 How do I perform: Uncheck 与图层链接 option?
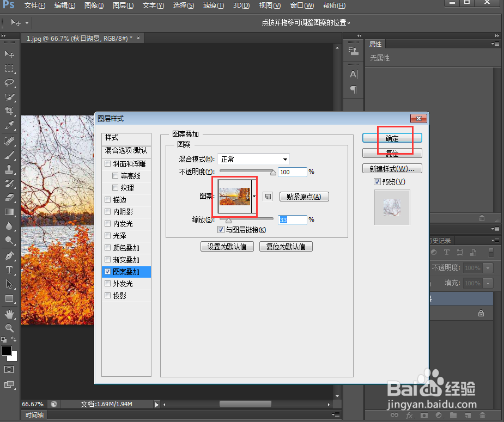(x=221, y=230)
